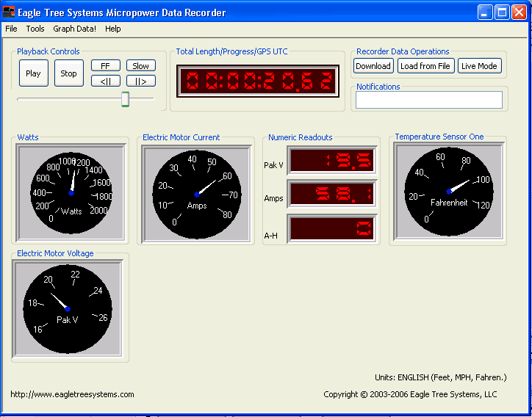This screenshot has height=417, width=532.
Task: Click the Electric Motor Voltage gauge
Action: point(68,308)
